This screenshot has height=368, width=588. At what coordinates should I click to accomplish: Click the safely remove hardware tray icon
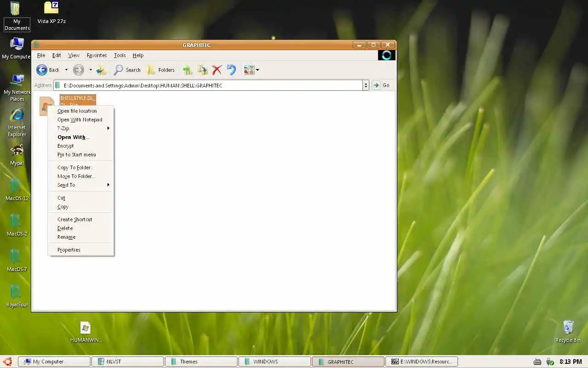click(x=550, y=362)
